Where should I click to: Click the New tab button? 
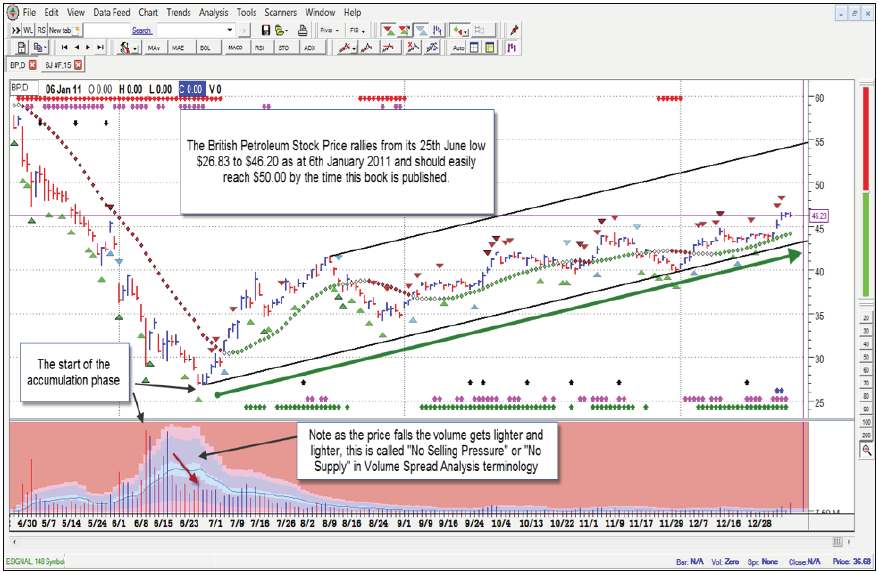tap(64, 30)
